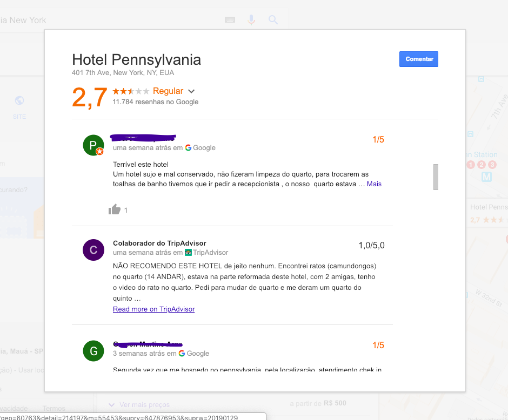Click Colaborador do TripAdvisor reviewer name
508x420 pixels.
159,243
